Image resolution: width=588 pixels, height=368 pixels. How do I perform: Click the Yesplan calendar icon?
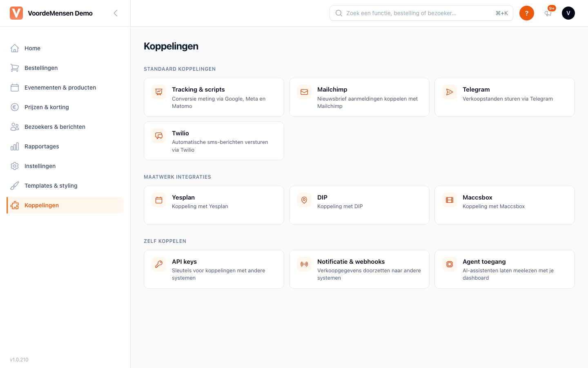point(159,200)
